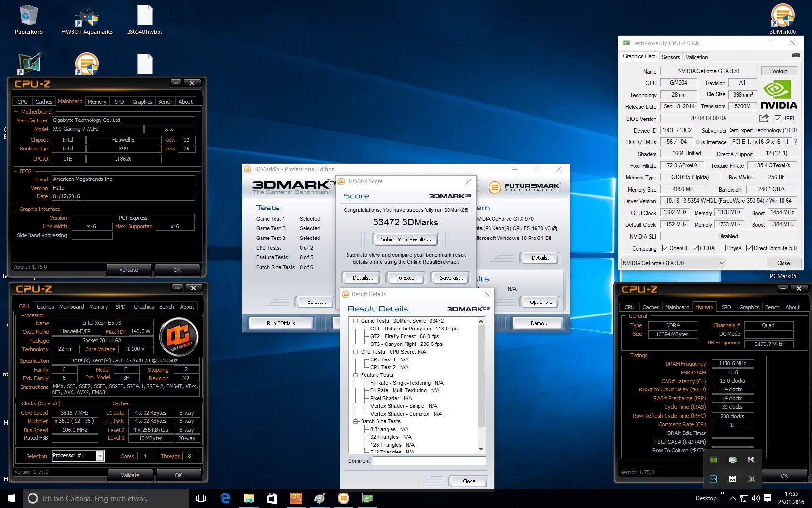Open the Bench tab in Memory CPU-Z window
This screenshot has height=508, width=812.
[x=772, y=307]
